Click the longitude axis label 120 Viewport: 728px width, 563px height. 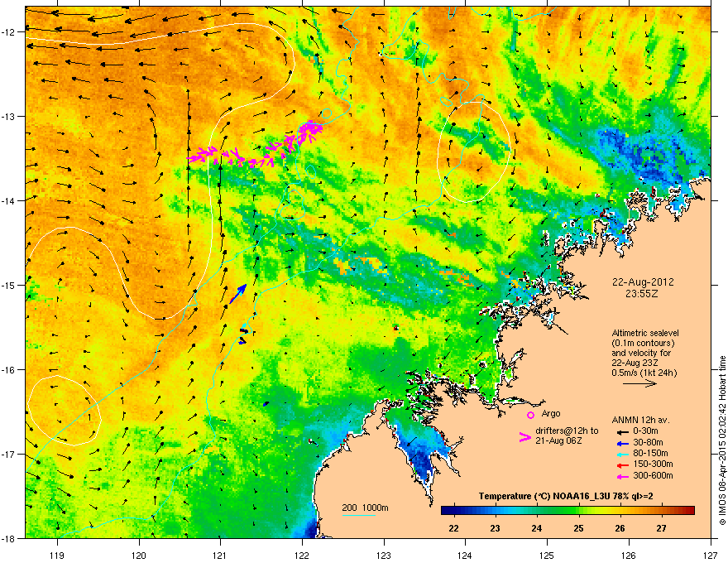(139, 555)
